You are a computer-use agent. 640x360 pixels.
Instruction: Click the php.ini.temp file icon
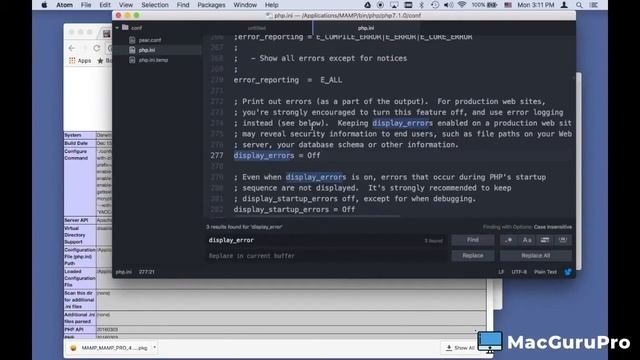coord(132,60)
